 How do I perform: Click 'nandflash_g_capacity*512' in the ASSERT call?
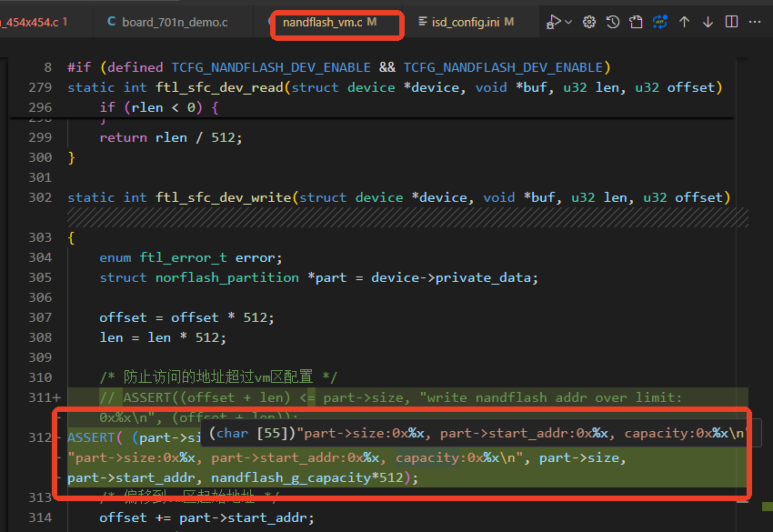(x=307, y=477)
